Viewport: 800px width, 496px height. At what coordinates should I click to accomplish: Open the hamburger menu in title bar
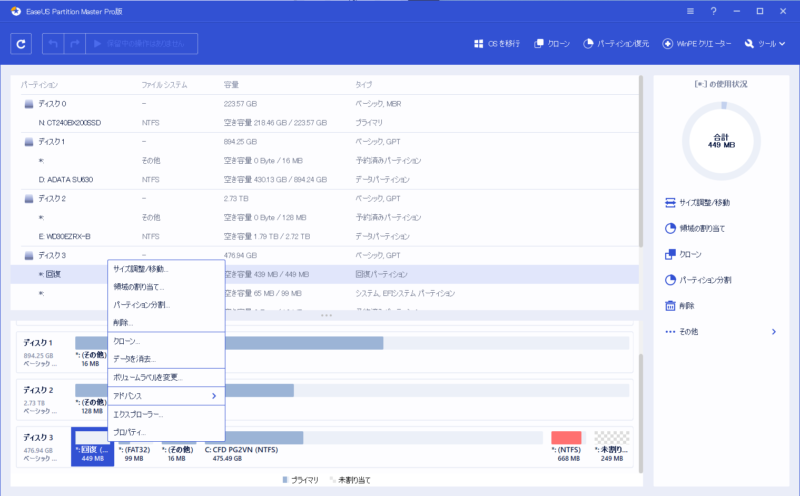(690, 11)
